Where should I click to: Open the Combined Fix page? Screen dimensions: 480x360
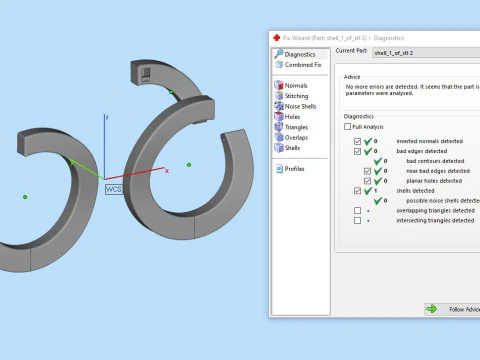click(x=298, y=65)
